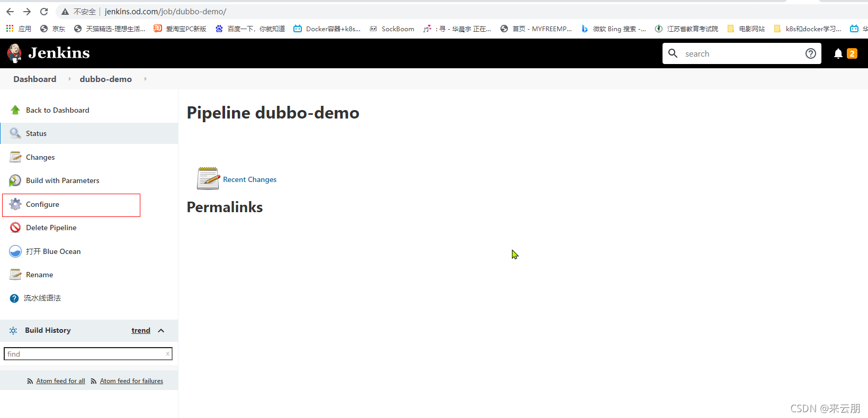Click the Build with Parameters clock icon
The height and width of the screenshot is (418, 868).
click(x=15, y=180)
